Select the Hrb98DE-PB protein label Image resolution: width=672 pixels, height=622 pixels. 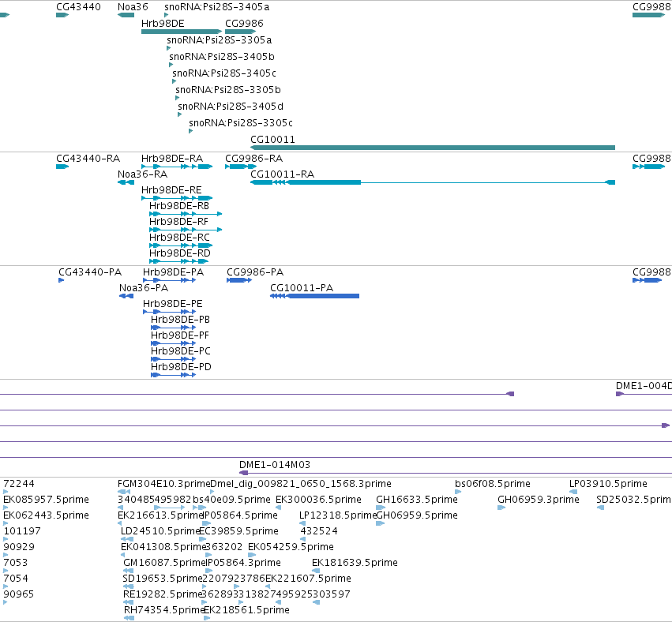(180, 320)
